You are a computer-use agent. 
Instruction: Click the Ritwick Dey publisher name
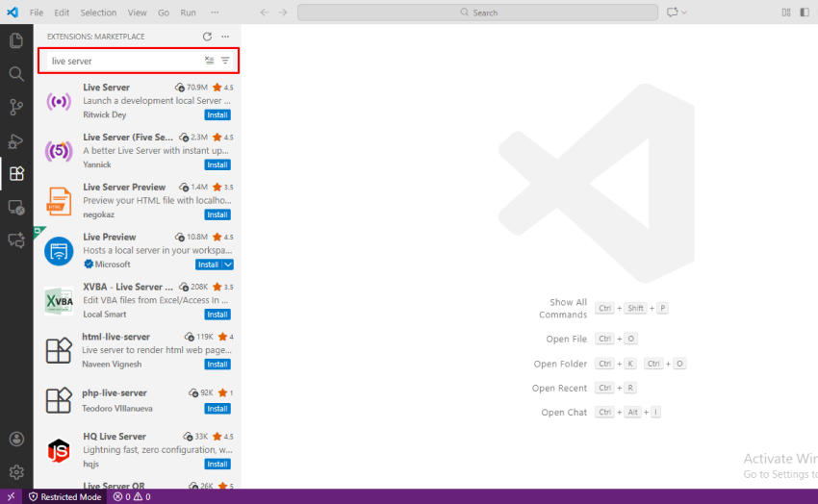(104, 114)
